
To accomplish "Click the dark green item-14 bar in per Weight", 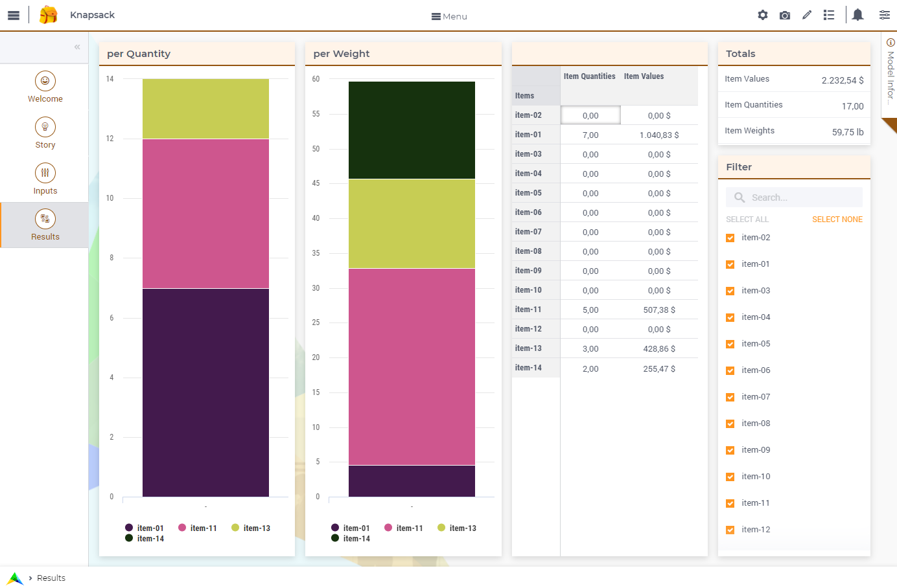I will tap(412, 130).
